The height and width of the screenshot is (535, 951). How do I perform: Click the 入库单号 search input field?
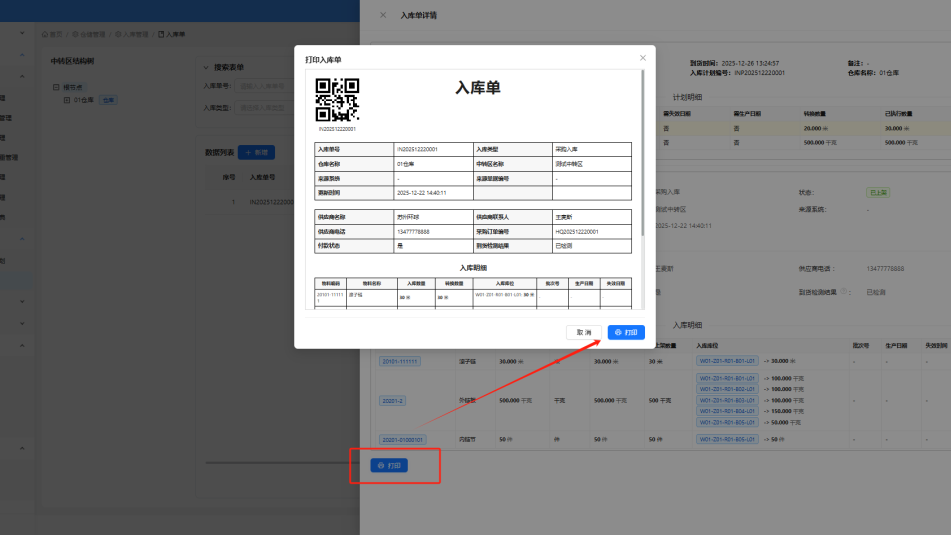tap(262, 86)
